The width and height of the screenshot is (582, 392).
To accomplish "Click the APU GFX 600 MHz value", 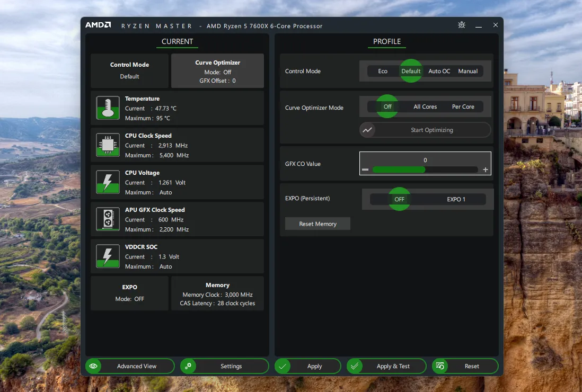I will (171, 219).
